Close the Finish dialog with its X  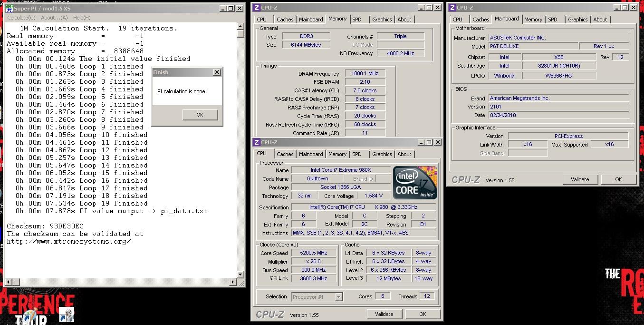click(217, 72)
